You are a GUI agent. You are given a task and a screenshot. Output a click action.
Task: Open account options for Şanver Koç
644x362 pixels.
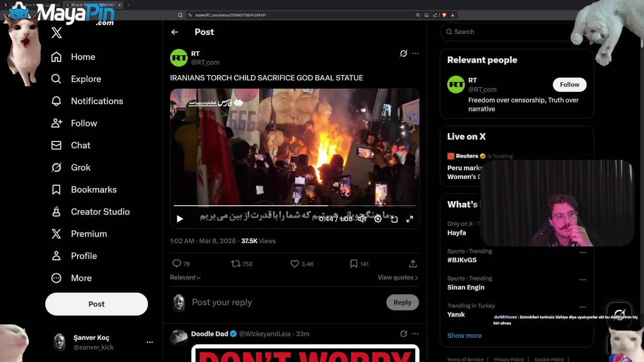149,342
